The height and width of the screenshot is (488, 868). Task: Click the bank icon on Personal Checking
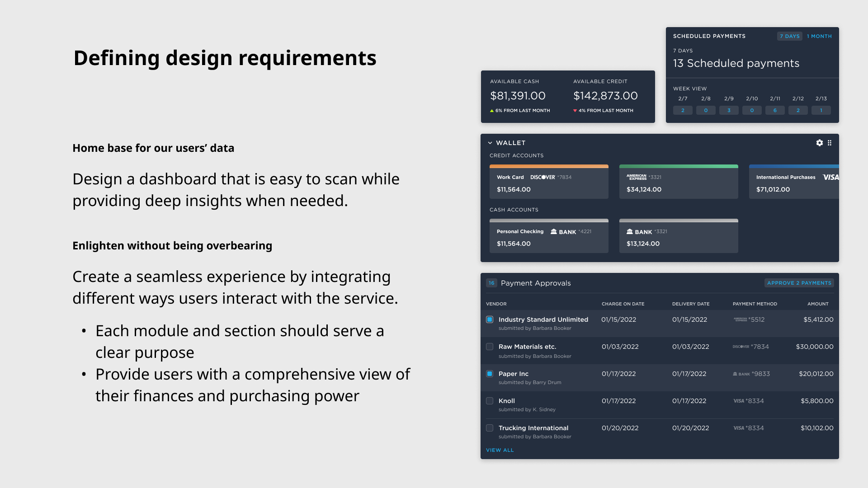point(554,231)
